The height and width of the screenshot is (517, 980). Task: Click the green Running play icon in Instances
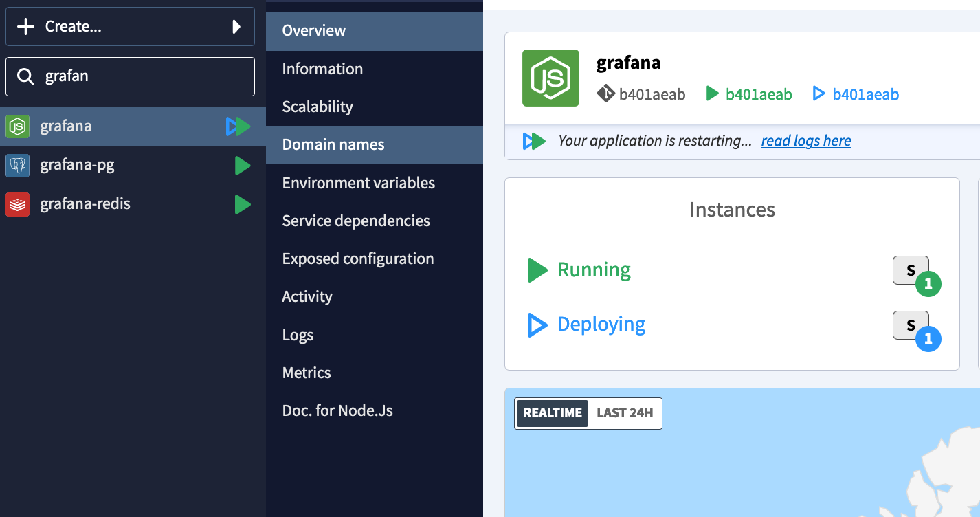(x=537, y=270)
